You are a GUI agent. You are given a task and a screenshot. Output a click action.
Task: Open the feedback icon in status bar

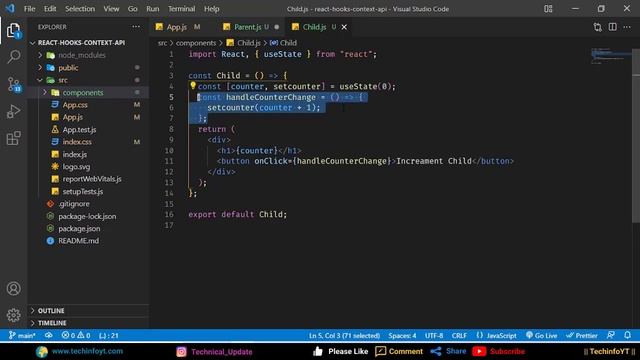[x=611, y=335]
